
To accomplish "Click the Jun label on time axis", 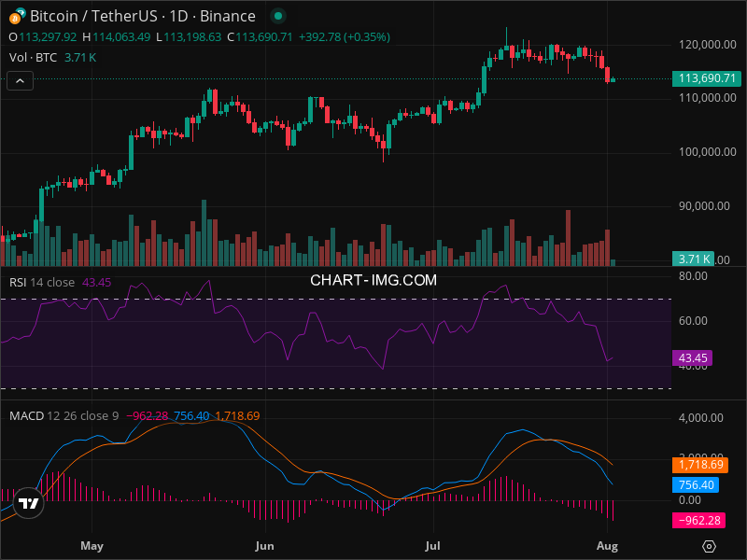I will pos(264,546).
